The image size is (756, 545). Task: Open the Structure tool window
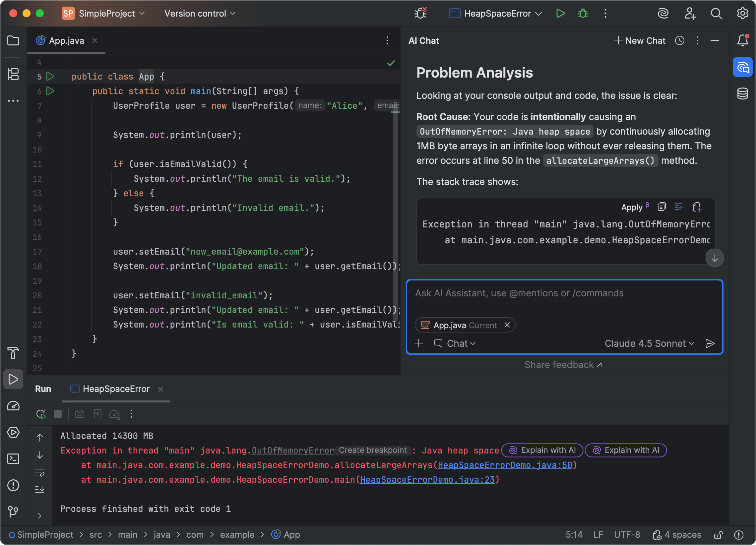(x=13, y=75)
